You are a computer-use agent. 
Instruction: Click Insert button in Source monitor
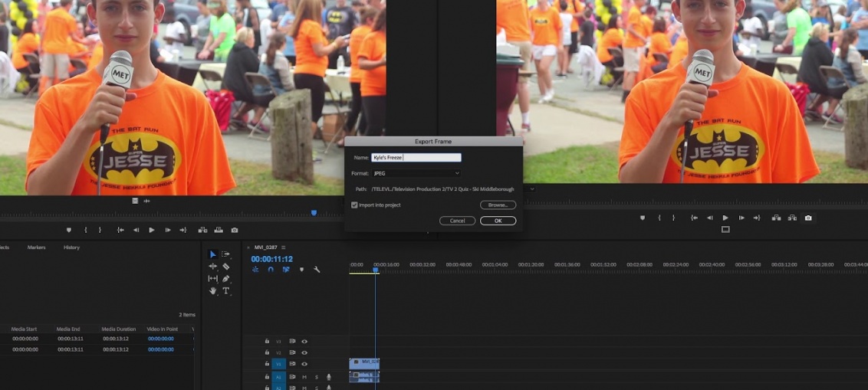(x=202, y=230)
